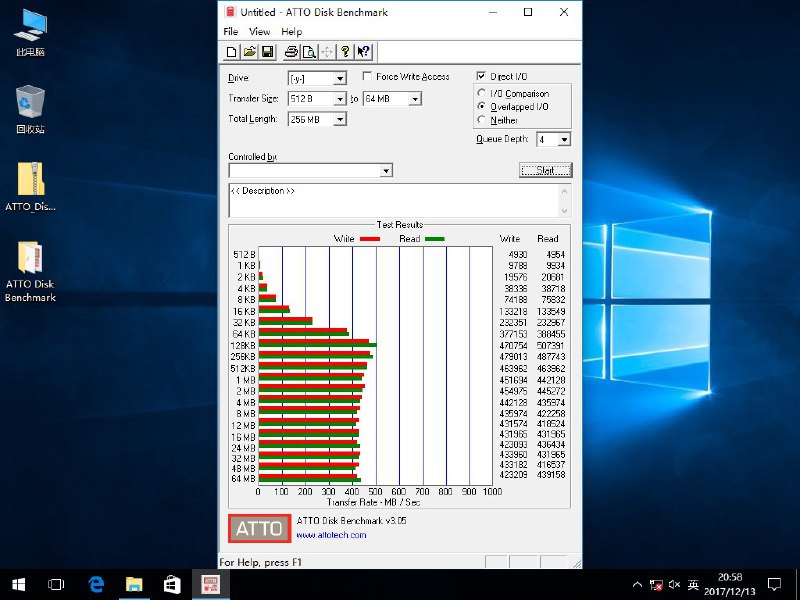Click inside the Description text box
The image size is (800, 600).
click(x=394, y=200)
